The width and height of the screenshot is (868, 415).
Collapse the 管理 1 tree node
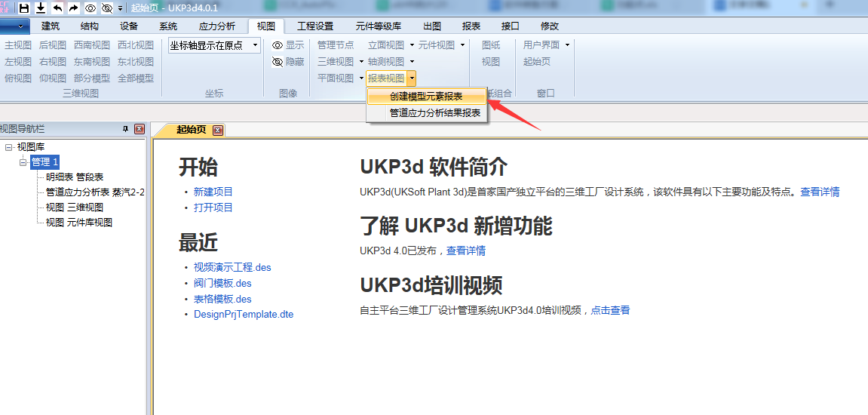23,162
